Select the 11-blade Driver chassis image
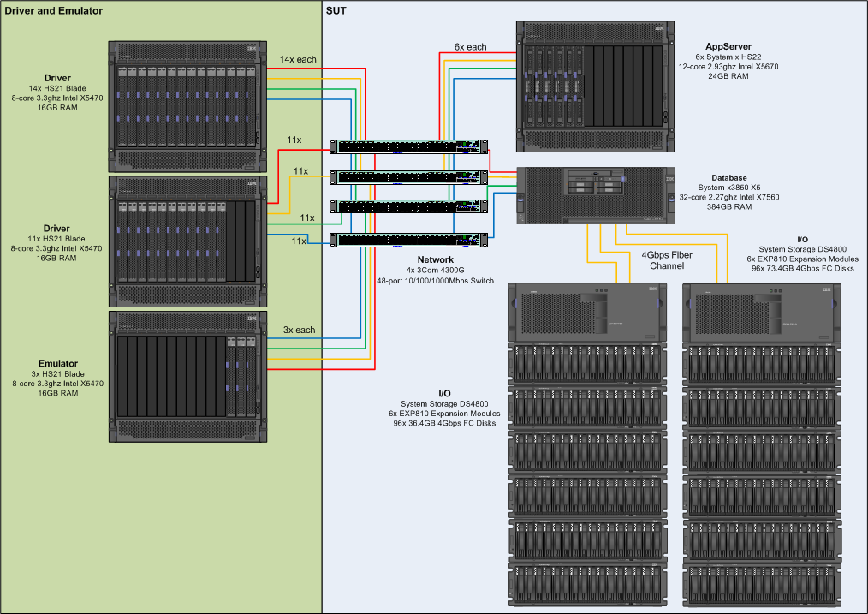The image size is (868, 614). 187,241
